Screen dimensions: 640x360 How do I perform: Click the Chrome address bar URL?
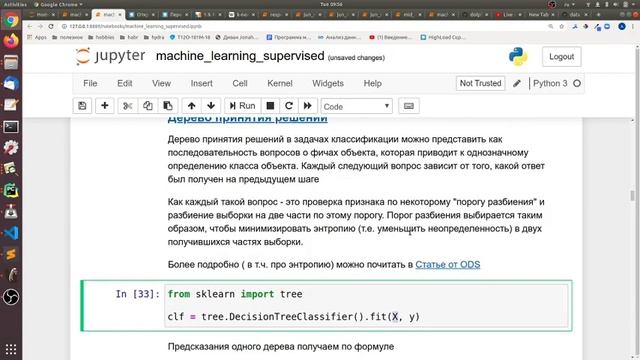(135, 26)
